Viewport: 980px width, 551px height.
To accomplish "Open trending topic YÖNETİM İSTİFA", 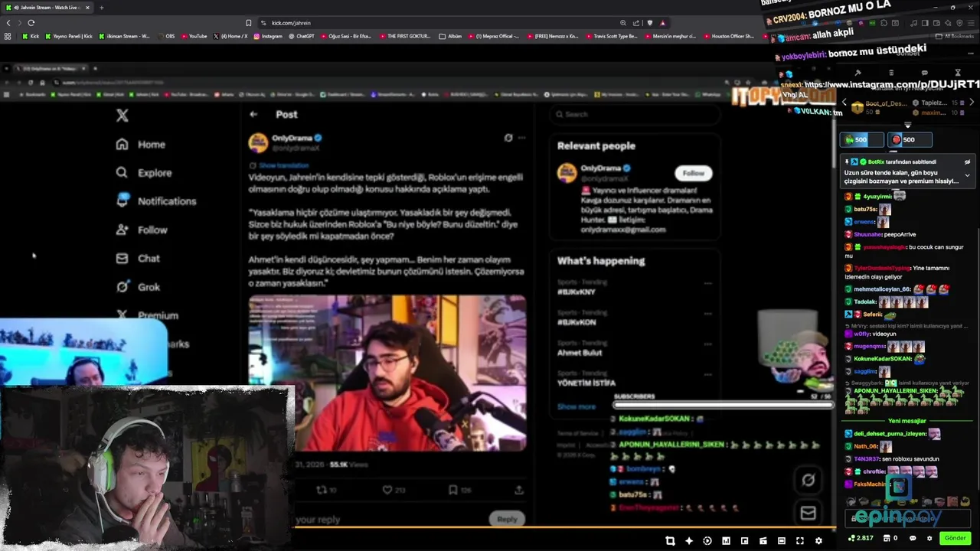I will (586, 383).
